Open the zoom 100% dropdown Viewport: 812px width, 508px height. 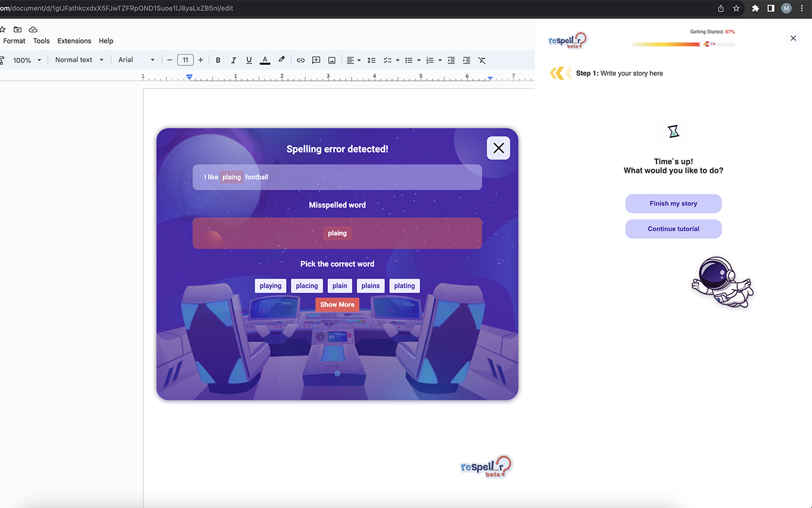27,60
